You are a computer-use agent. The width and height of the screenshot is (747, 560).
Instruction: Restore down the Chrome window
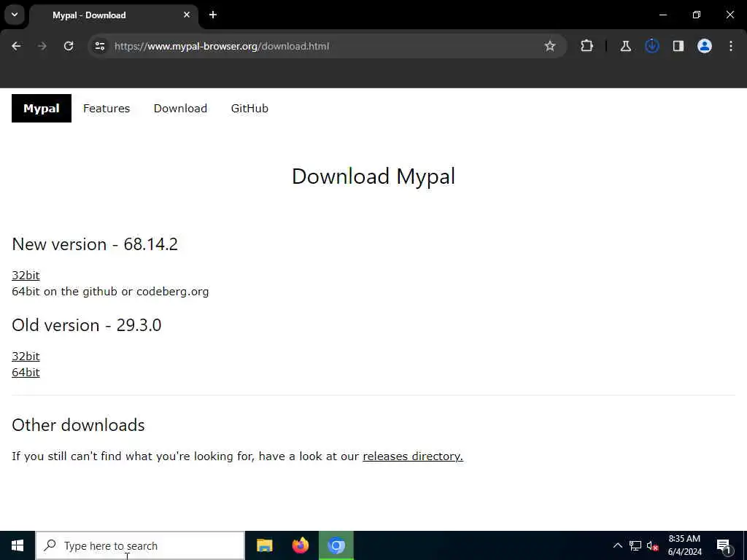697,15
